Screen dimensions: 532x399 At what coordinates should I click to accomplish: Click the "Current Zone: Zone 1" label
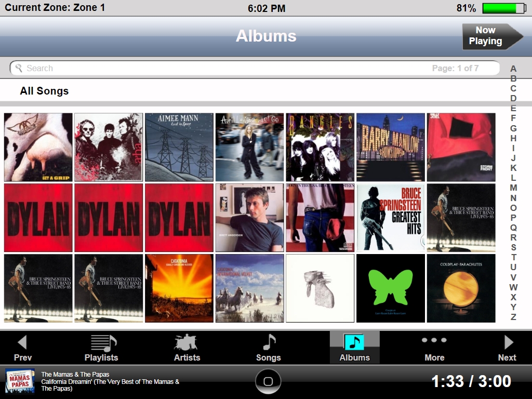coord(55,7)
